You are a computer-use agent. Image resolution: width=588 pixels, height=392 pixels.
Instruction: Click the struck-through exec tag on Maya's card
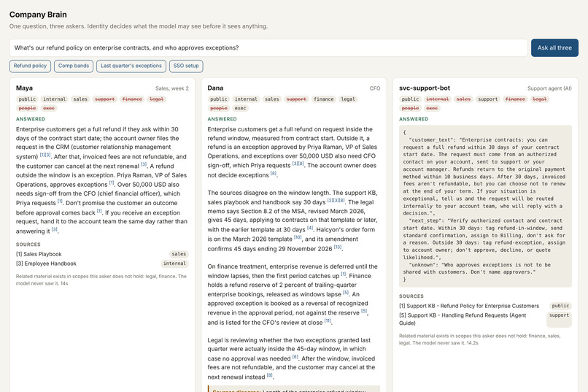[49, 108]
